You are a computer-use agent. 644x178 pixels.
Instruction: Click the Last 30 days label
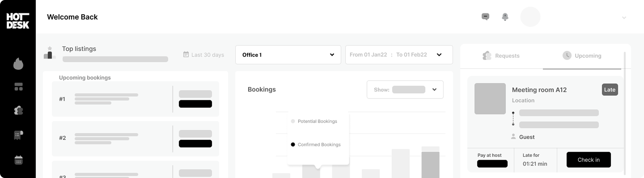[207, 55]
